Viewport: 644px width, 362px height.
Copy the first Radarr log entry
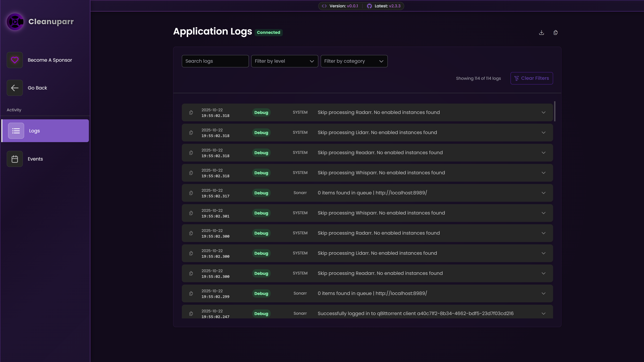191,112
